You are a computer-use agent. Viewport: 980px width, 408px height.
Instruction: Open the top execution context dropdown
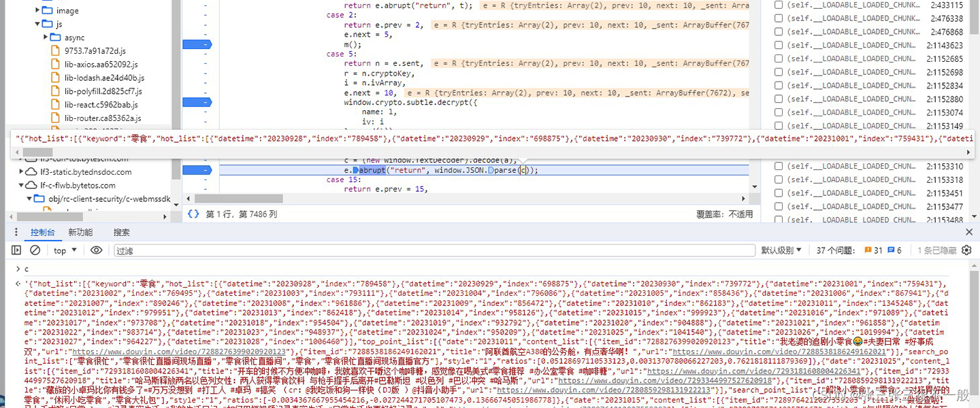click(x=65, y=250)
